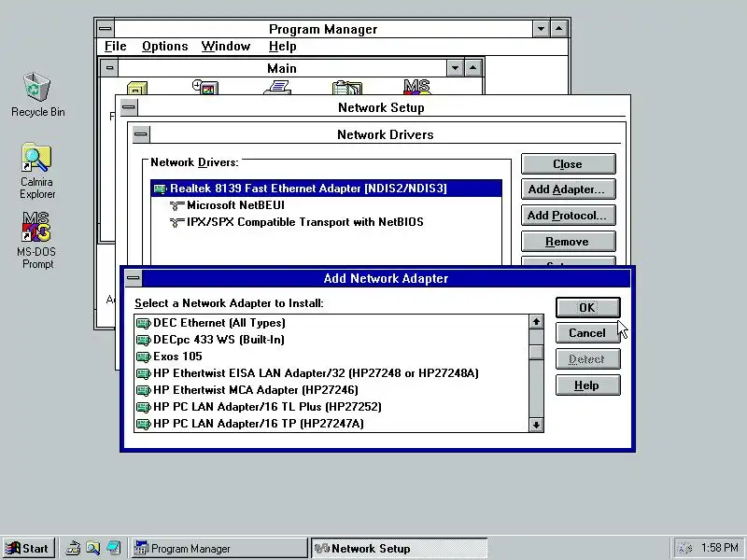Viewport: 747px width, 560px height.
Task: Open Network Setup control menu box
Action: tap(128, 107)
